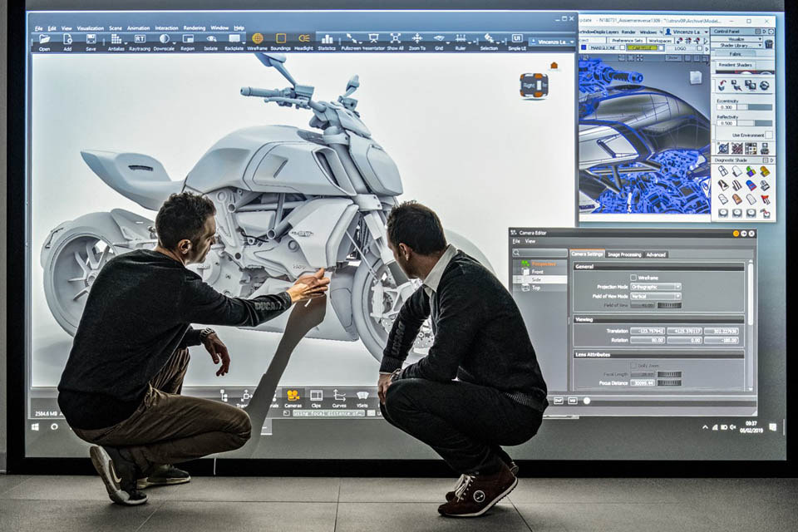Open the Visualization menu

90,28
